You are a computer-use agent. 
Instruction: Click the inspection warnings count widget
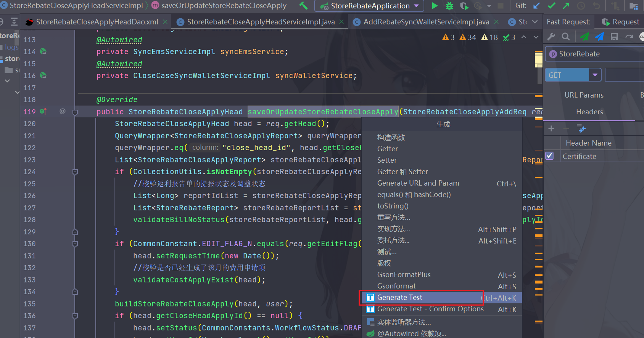[x=478, y=37]
